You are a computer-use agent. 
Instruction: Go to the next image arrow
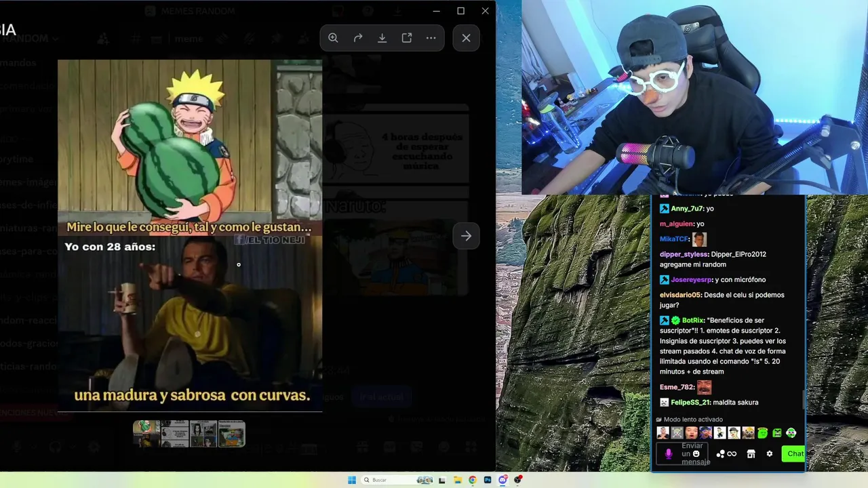pyautogui.click(x=466, y=236)
